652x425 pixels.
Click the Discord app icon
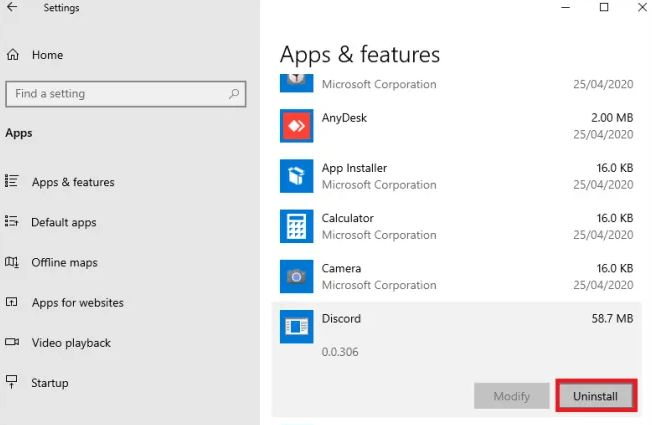coord(296,326)
